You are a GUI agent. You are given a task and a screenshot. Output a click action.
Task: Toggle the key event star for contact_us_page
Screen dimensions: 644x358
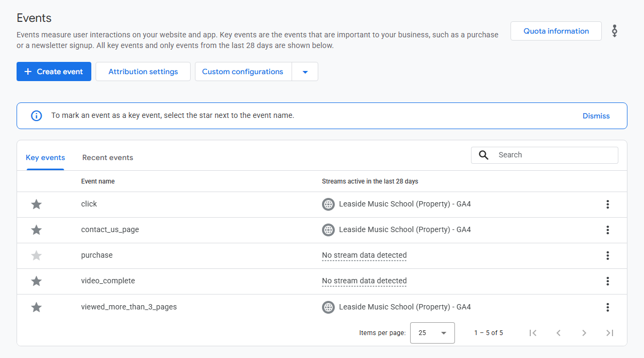[x=36, y=230]
